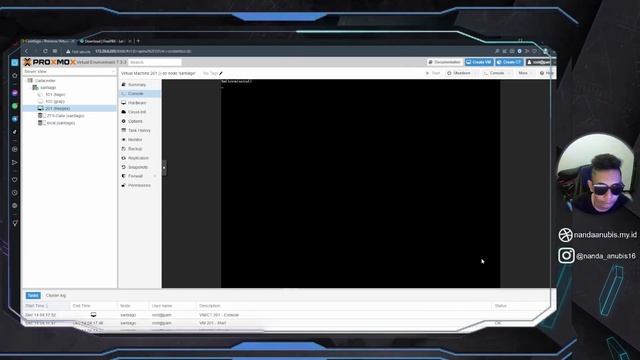This screenshot has height=360, width=640.
Task: Click the browser address bar URL
Action: [143, 51]
